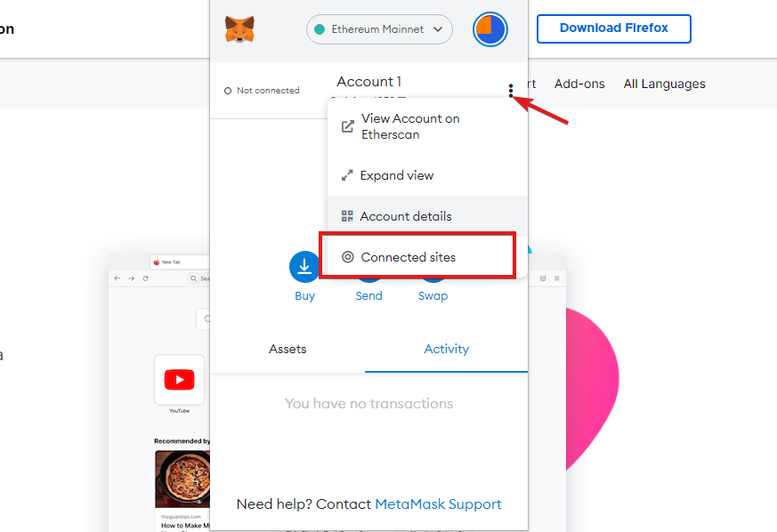
Task: Click the Add-ons navigation link
Action: [x=579, y=84]
